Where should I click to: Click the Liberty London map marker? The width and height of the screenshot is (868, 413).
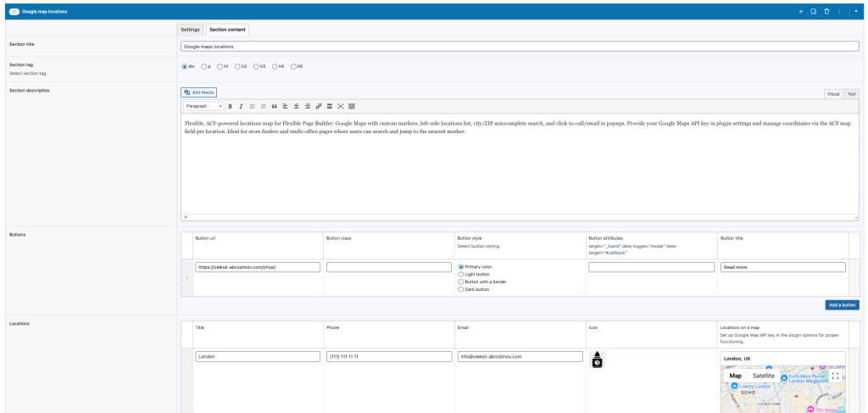click(736, 386)
